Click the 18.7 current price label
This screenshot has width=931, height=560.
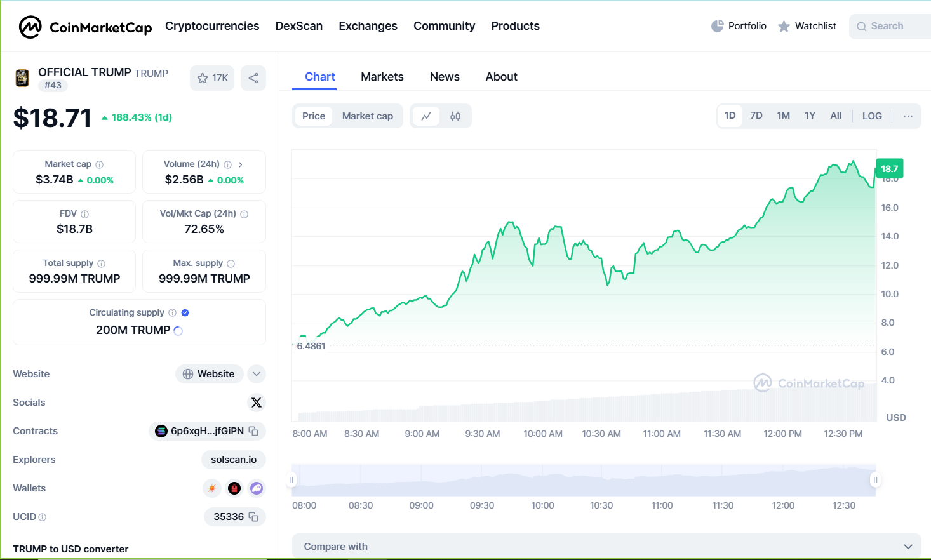(x=889, y=169)
